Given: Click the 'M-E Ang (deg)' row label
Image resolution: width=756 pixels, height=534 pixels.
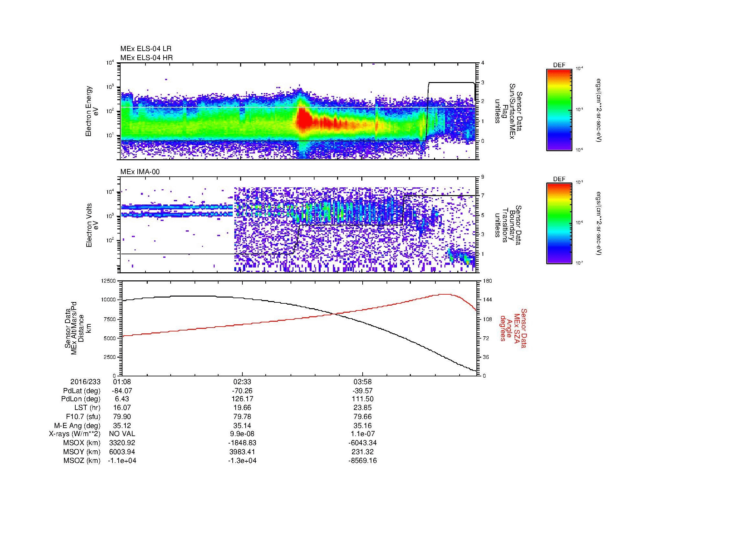Looking at the screenshot, I should [77, 425].
